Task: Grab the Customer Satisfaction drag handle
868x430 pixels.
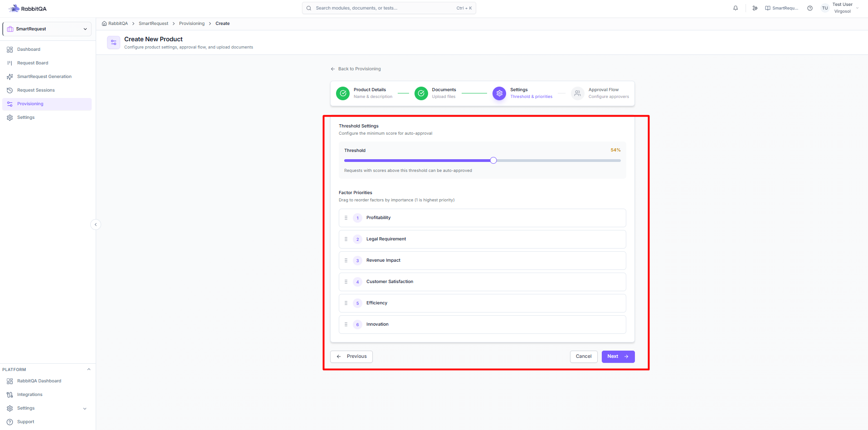Action: (x=346, y=282)
